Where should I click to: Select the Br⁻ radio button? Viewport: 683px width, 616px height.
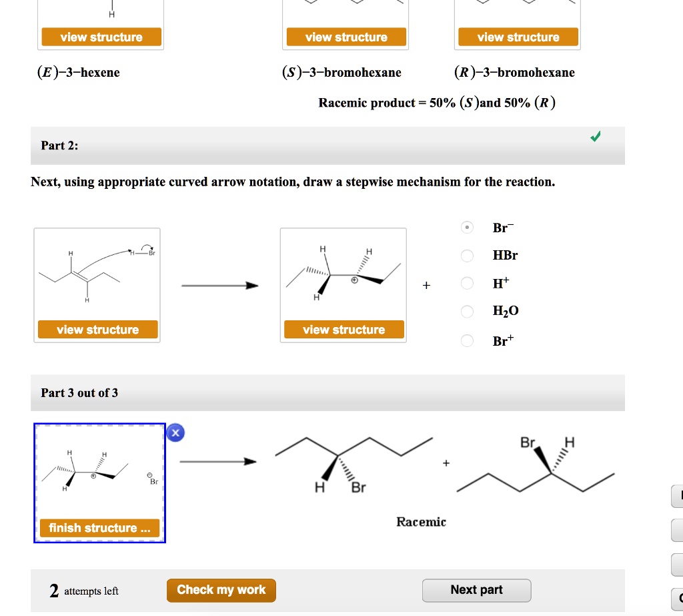[467, 228]
